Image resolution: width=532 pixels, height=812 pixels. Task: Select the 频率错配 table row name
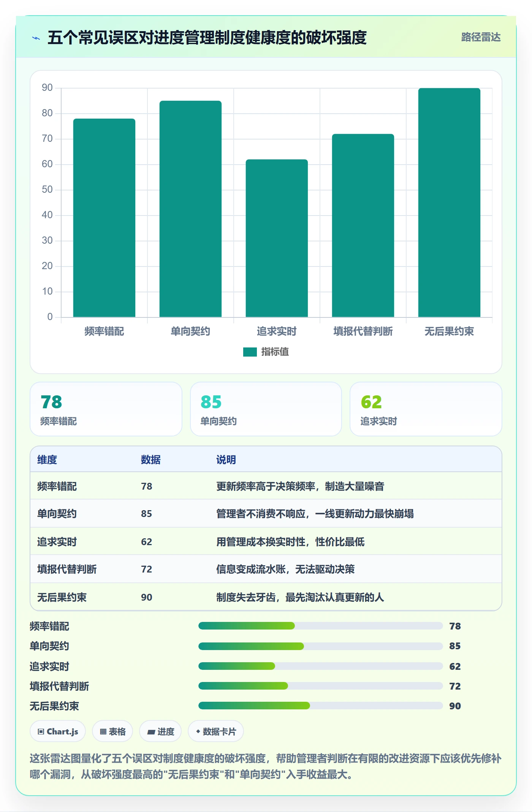pyautogui.click(x=57, y=486)
